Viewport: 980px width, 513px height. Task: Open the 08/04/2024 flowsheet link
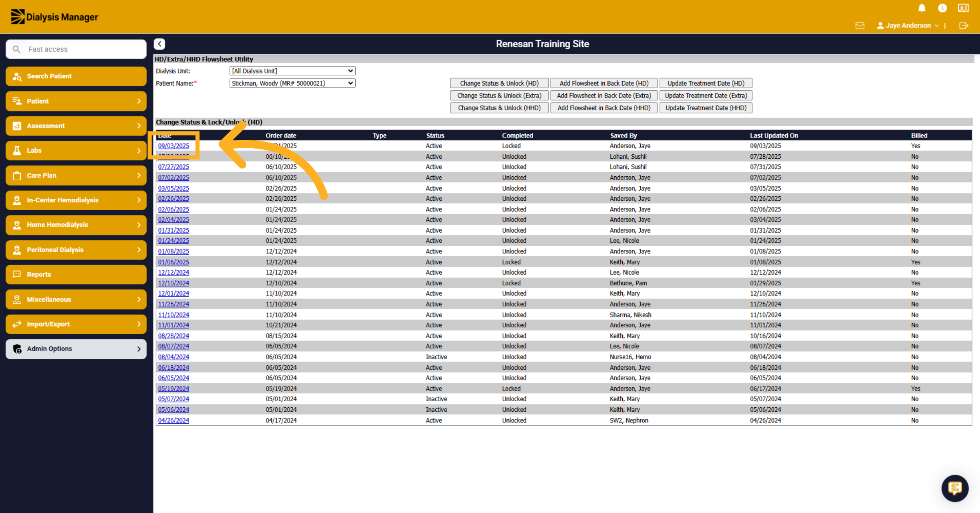coord(174,357)
